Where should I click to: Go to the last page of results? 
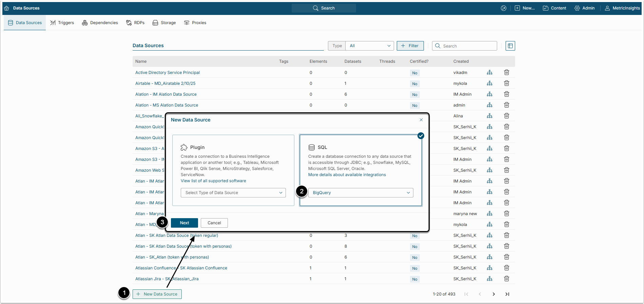point(507,294)
